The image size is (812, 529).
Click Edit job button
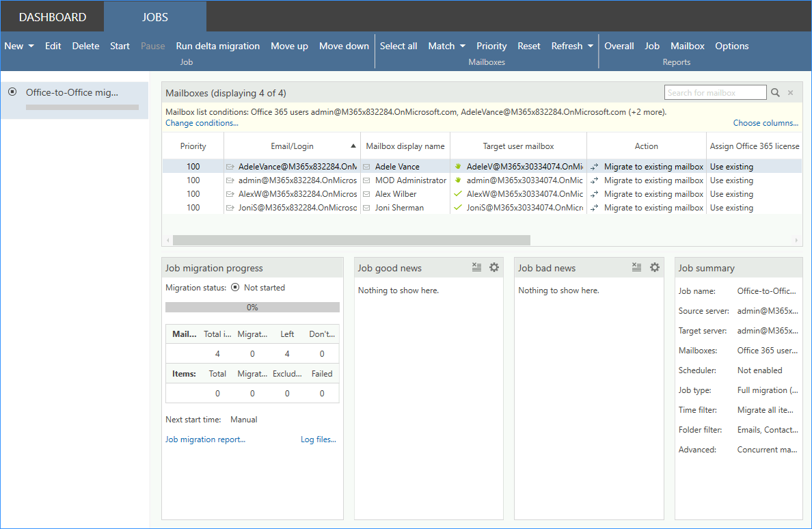pyautogui.click(x=53, y=46)
